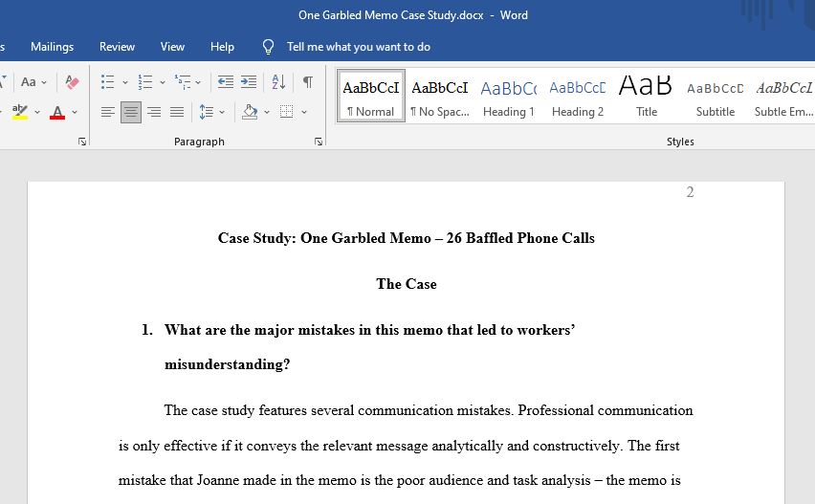Apply the Subtitle style
Viewport: 815px width, 504px height.
click(716, 97)
